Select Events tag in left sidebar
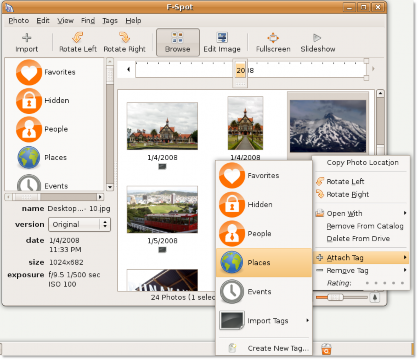This screenshot has height=360, width=418. pos(42,184)
